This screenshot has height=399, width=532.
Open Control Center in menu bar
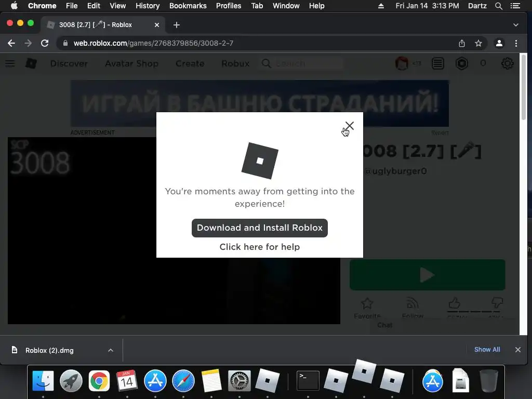515,6
